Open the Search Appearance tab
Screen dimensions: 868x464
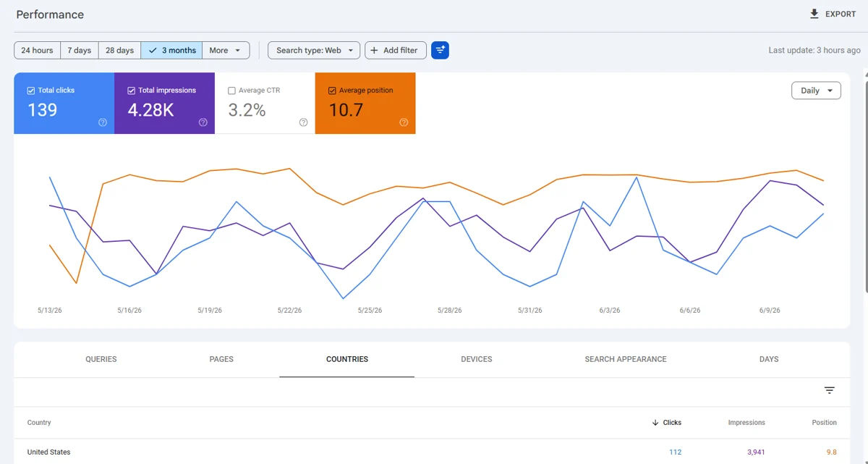(626, 359)
